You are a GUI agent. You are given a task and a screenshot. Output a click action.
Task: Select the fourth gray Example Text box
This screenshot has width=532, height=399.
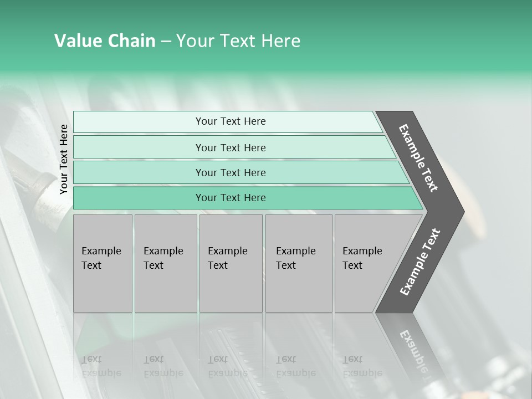(x=298, y=263)
